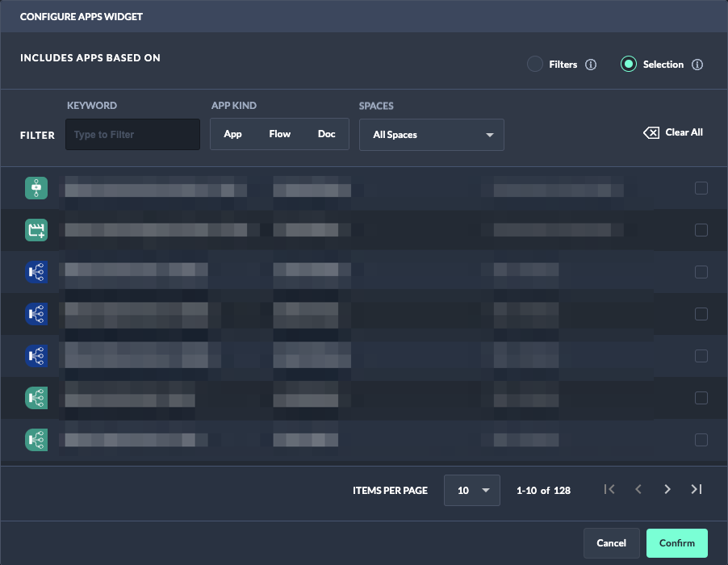Click the info icon next to Filters
This screenshot has height=565, width=728.
click(x=591, y=65)
